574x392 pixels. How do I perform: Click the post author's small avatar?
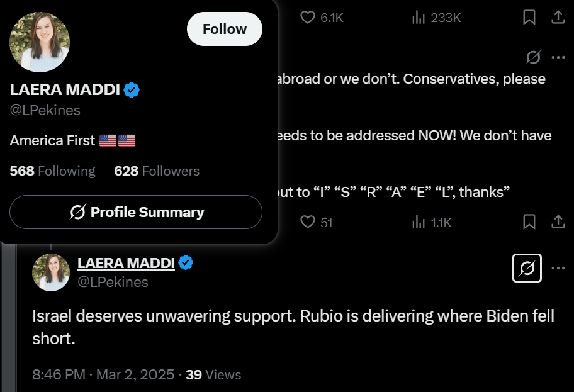point(51,272)
